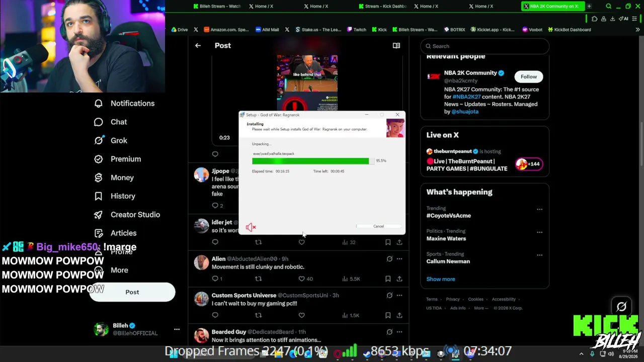Image resolution: width=644 pixels, height=362 pixels.
Task: Click the God of War installation progress bar
Action: click(x=312, y=161)
